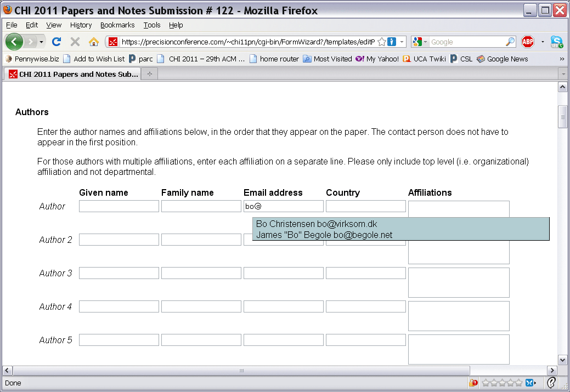Viewport: 570px width, 392px height.
Task: Click the Affiliations box for Author 5
Action: tap(459, 349)
